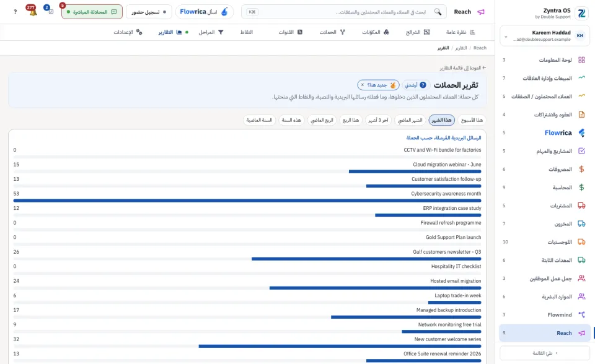Select the هذا الشهر date range
Image resolution: width=595 pixels, height=364 pixels.
click(442, 120)
